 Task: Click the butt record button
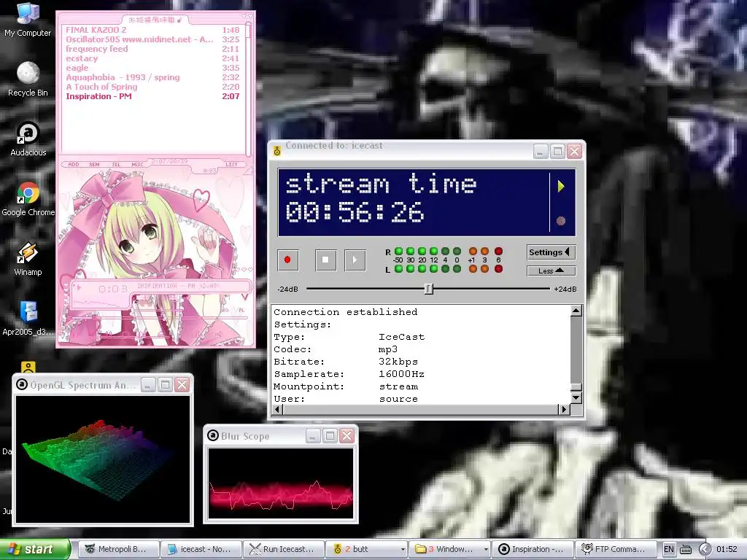(x=287, y=260)
